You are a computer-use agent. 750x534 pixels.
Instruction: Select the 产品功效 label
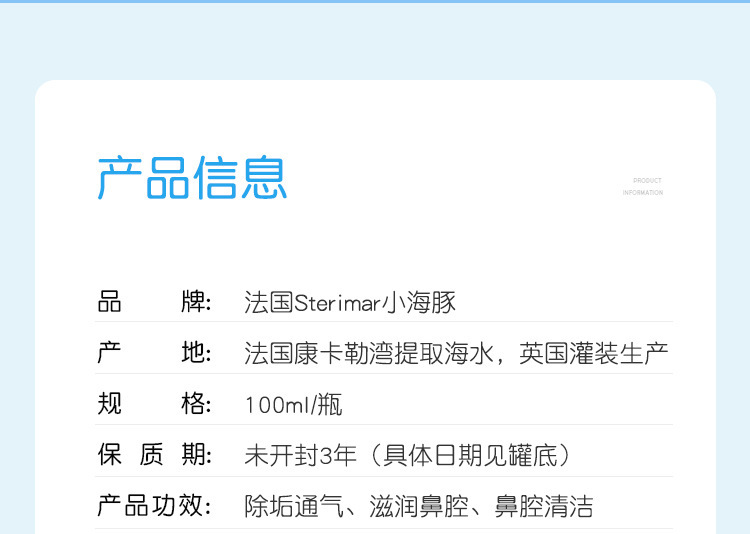click(x=154, y=505)
